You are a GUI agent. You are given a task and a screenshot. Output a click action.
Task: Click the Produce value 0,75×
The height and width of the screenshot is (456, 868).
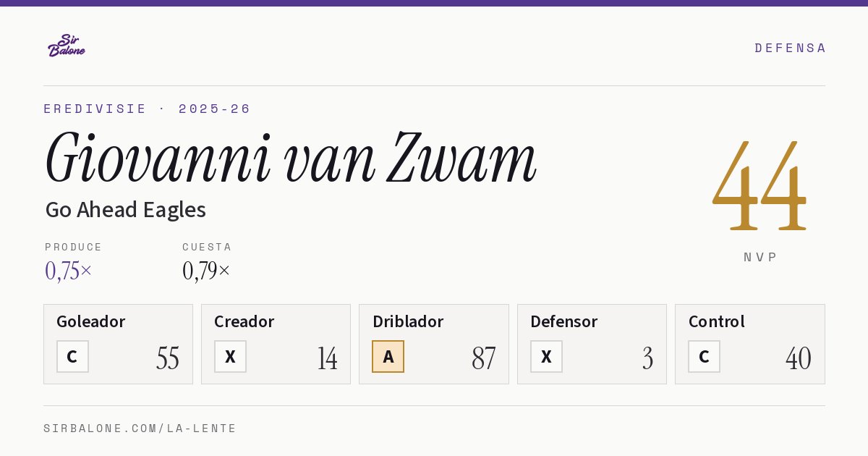pos(69,271)
